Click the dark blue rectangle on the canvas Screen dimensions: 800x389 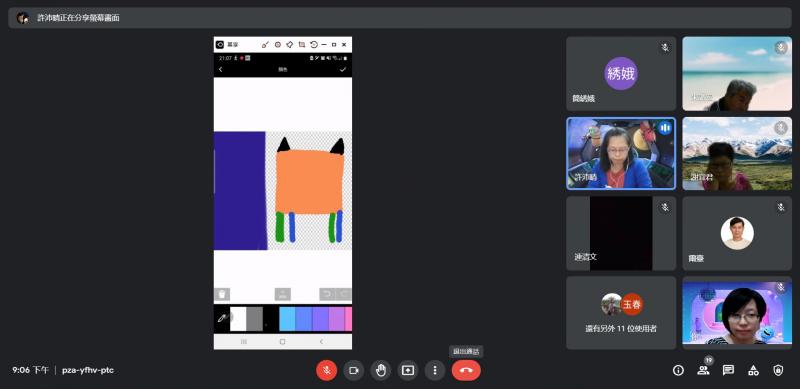tap(240, 190)
